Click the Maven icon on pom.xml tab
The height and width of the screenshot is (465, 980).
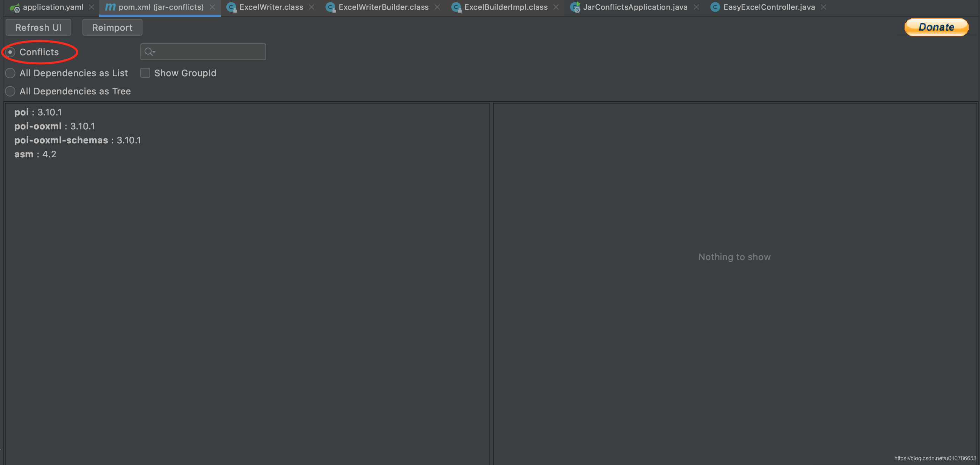110,7
